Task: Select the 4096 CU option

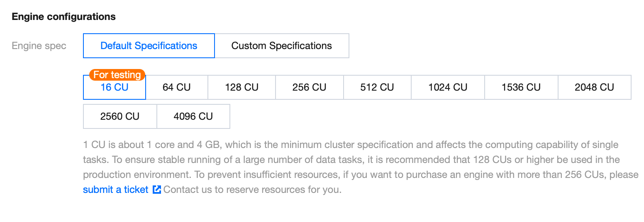Action: point(193,116)
